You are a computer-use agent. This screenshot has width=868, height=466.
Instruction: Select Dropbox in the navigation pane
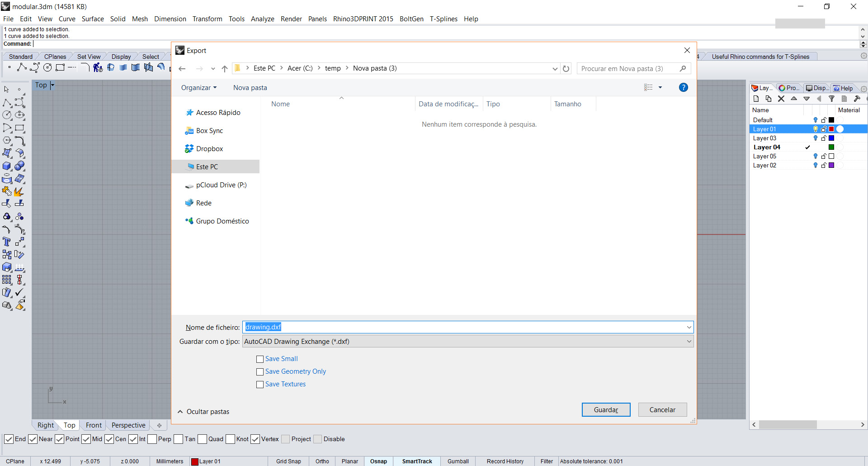click(209, 149)
